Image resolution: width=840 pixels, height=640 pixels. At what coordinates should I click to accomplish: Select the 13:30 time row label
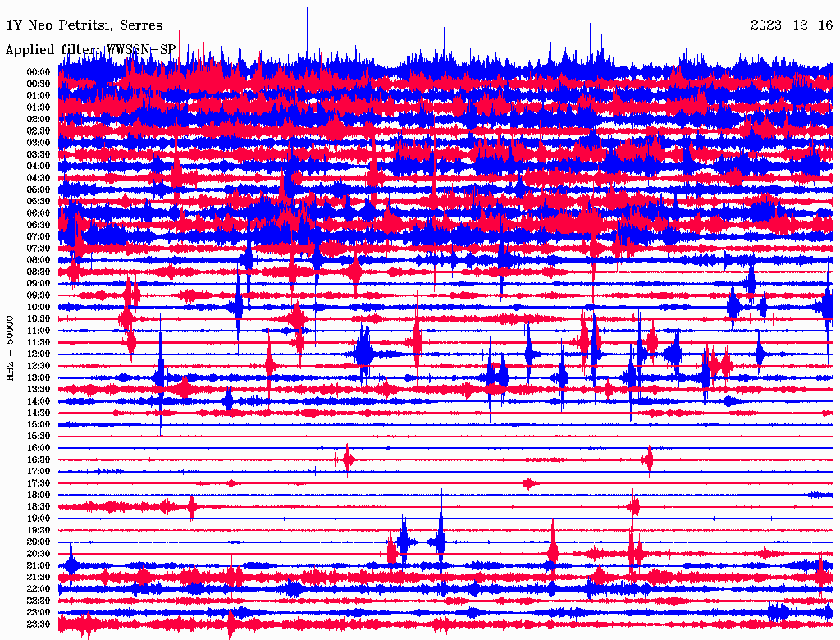(x=39, y=389)
